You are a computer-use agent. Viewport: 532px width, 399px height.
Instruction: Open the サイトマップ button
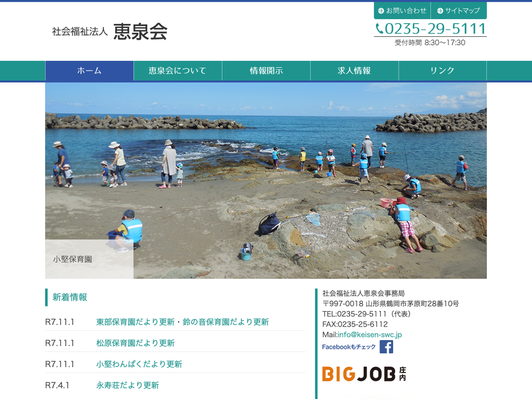458,11
